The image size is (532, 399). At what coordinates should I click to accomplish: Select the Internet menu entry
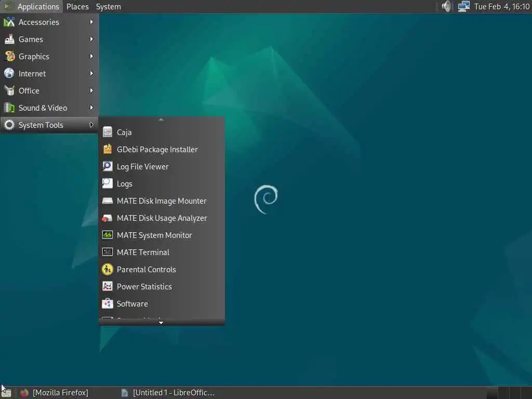point(49,74)
